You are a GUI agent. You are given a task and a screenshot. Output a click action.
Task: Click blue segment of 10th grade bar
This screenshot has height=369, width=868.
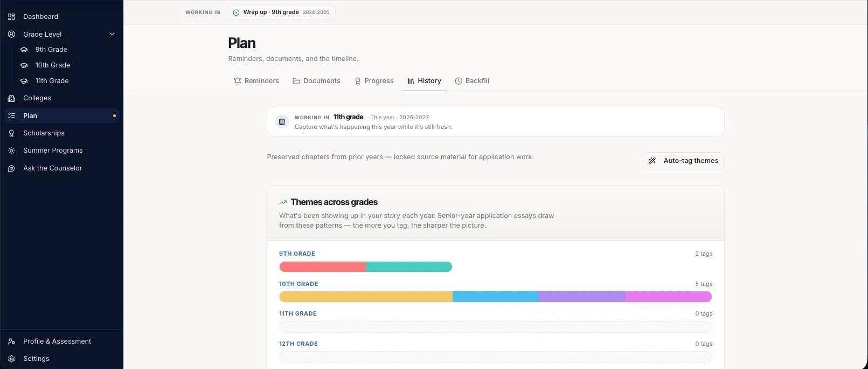pyautogui.click(x=496, y=297)
